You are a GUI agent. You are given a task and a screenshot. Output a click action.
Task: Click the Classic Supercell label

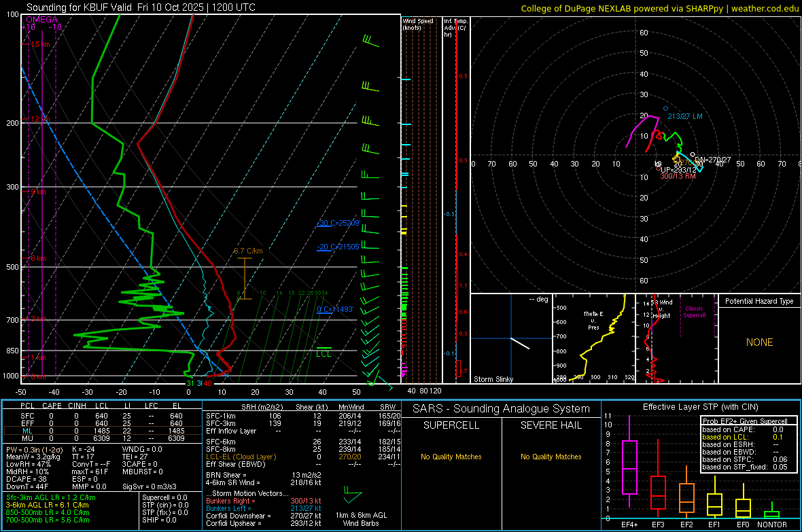pos(694,312)
